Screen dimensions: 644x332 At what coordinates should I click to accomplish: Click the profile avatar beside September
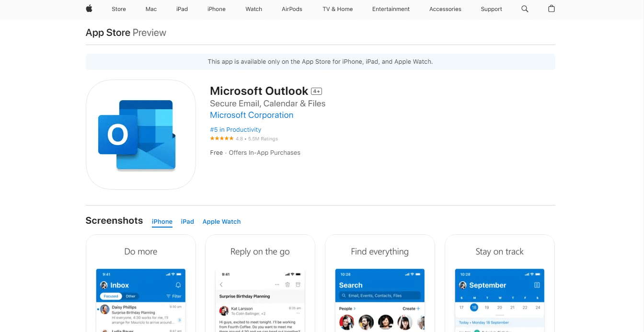pos(463,285)
